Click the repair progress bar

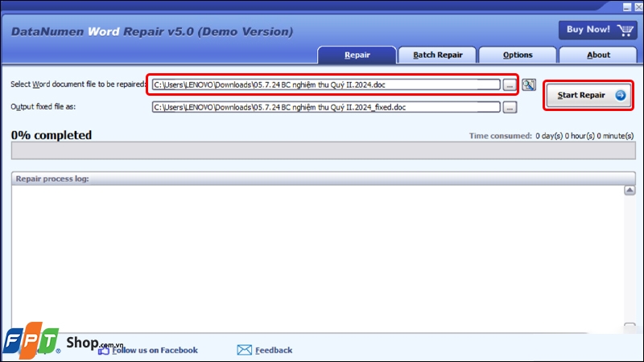pos(324,150)
